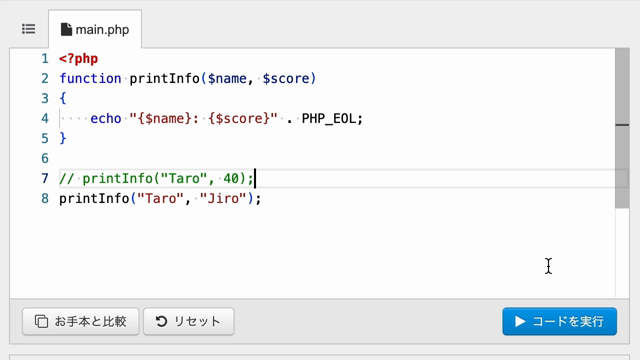Click line number 7 in gutter
The height and width of the screenshot is (360, 640).
(44, 178)
